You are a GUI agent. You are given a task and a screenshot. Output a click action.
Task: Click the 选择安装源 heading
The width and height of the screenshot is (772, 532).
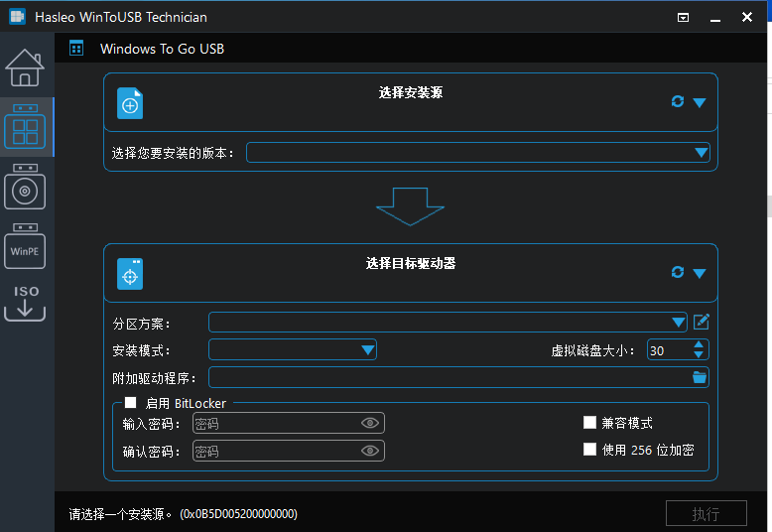click(411, 92)
